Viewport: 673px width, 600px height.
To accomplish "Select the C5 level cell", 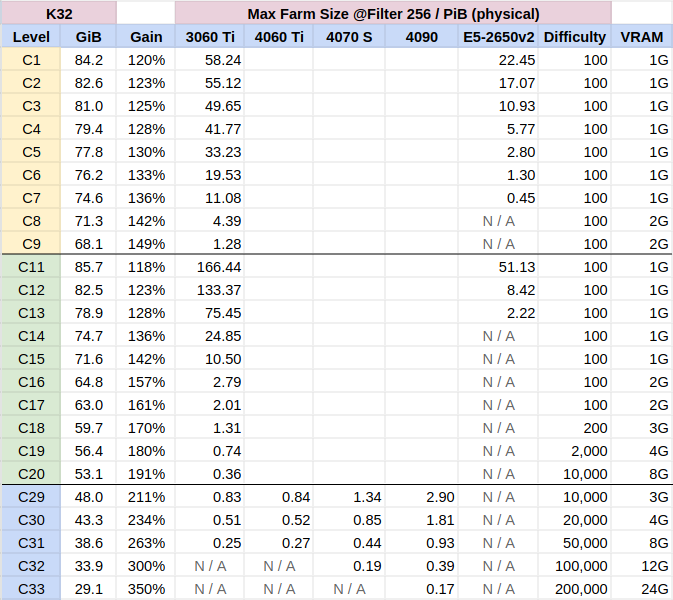I will pyautogui.click(x=31, y=152).
